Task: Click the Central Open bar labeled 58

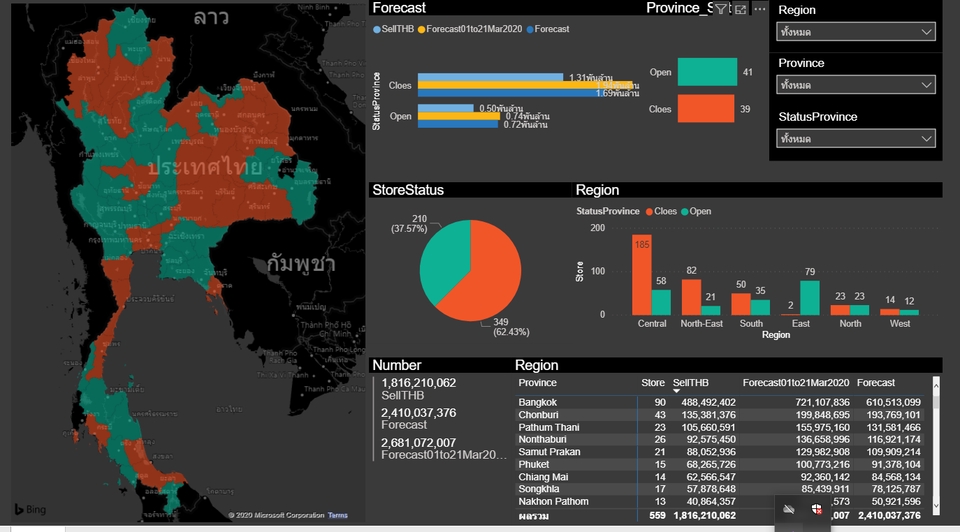Action: click(x=661, y=302)
